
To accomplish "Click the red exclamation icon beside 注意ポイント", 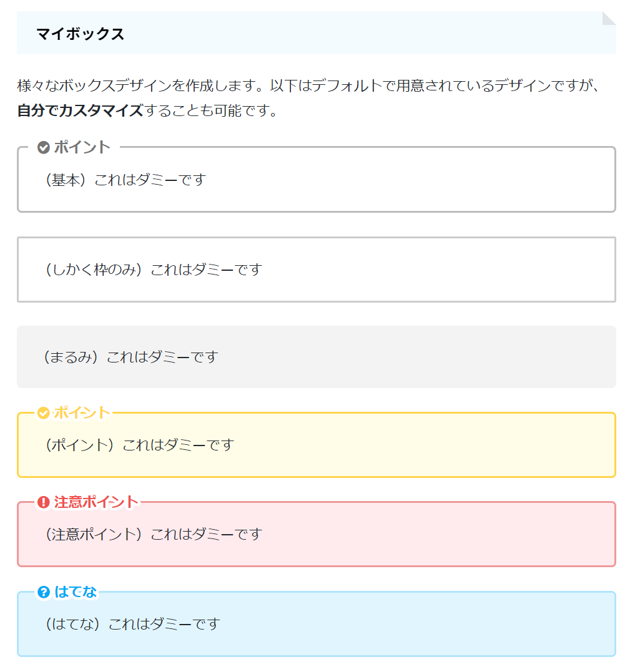I will click(43, 502).
